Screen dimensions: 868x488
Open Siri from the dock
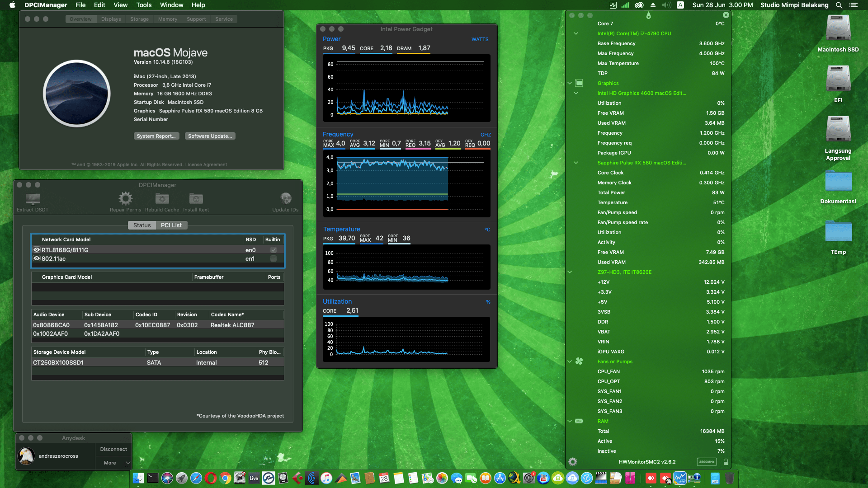[167, 478]
